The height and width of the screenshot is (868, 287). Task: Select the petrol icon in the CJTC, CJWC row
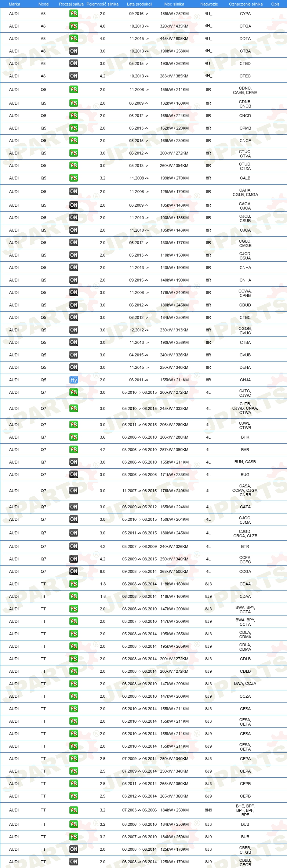pos(74,392)
